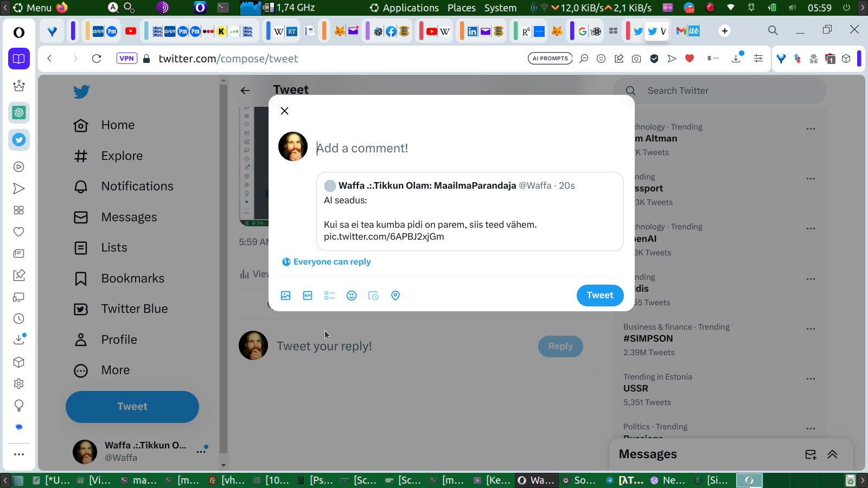Screen dimensions: 868x488
Task: Open Opera main menu logo
Action: click(x=19, y=33)
